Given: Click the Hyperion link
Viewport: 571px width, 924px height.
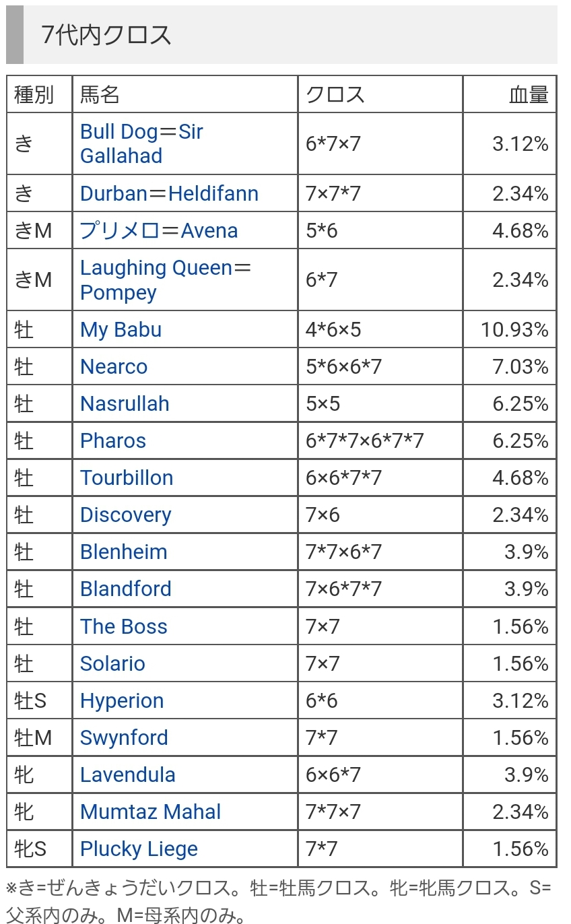Looking at the screenshot, I should [122, 701].
